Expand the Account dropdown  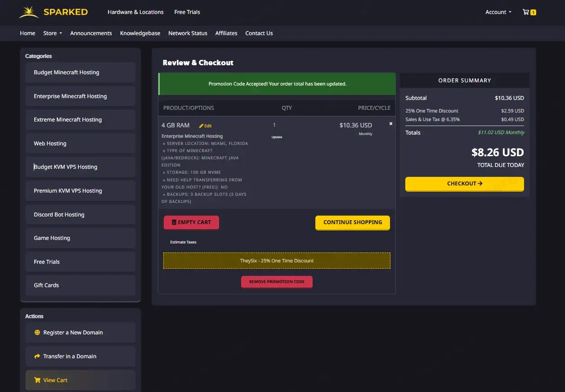tap(498, 12)
